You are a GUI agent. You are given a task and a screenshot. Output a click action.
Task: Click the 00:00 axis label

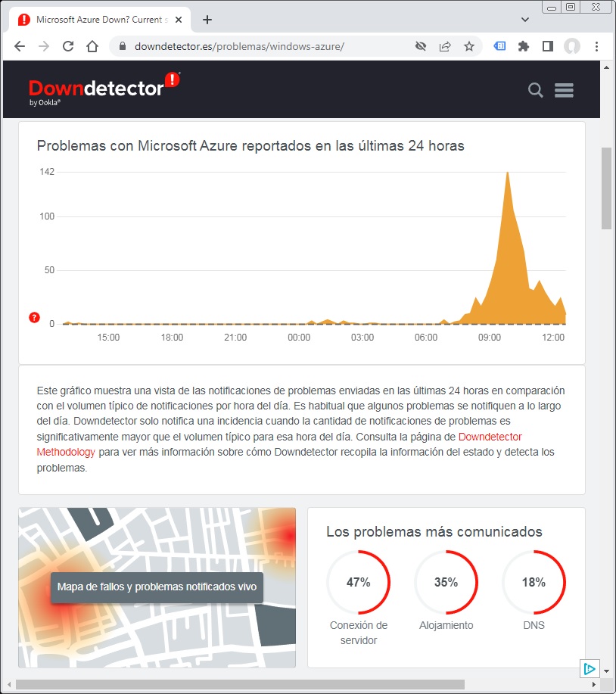click(299, 338)
